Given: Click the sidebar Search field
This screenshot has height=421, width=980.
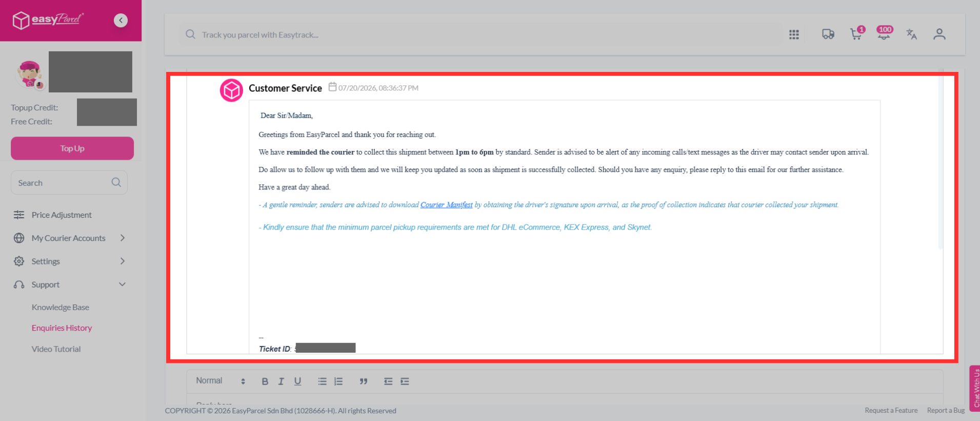Looking at the screenshot, I should (x=69, y=182).
